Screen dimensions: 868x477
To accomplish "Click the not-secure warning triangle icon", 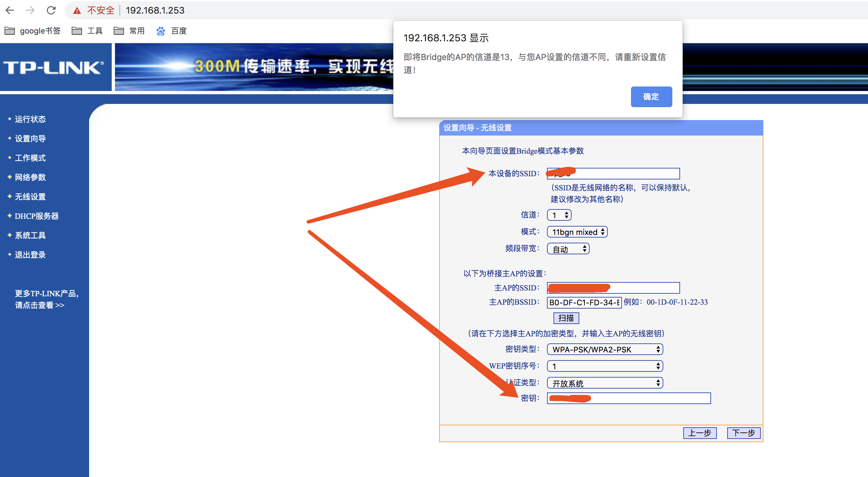I will click(77, 10).
